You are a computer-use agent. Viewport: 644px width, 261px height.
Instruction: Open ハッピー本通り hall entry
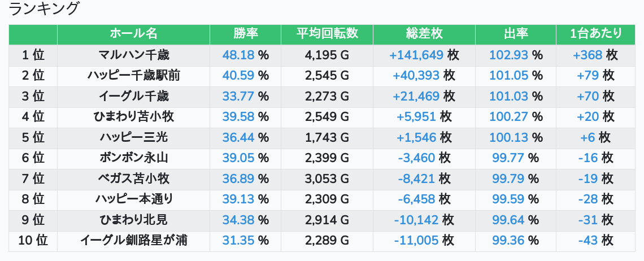(133, 199)
